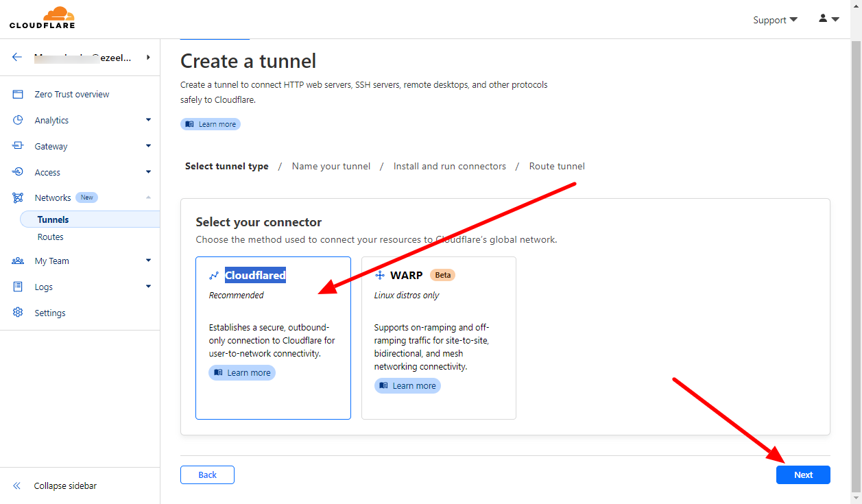Click the Gateway sidebar icon

pos(19,146)
